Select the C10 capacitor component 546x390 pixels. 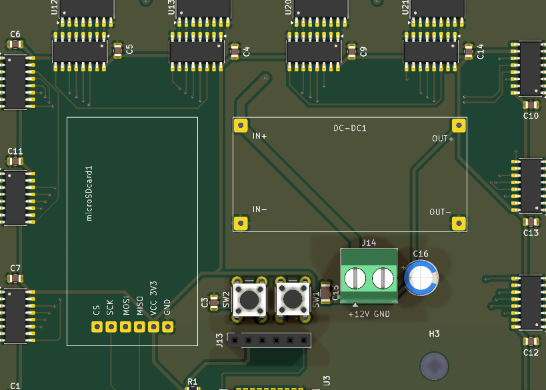(531, 105)
